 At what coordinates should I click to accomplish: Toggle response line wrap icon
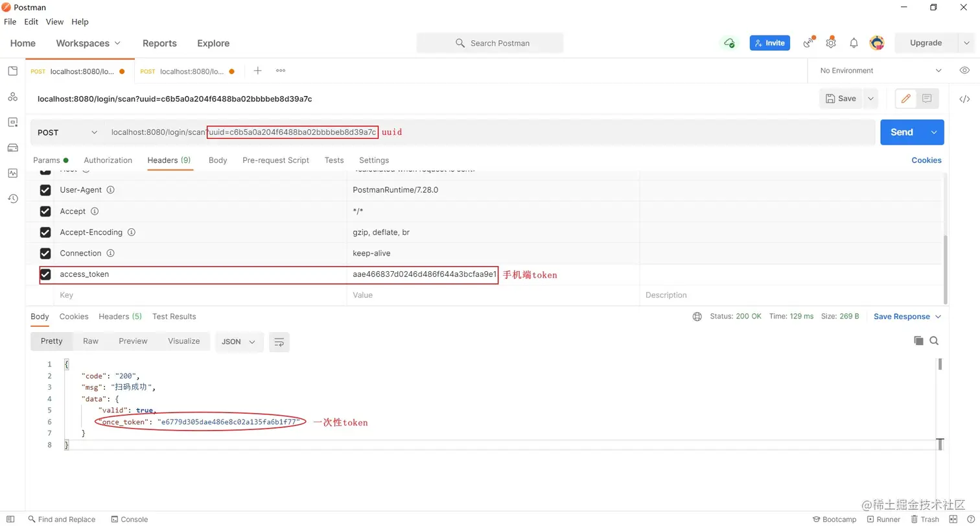point(279,342)
